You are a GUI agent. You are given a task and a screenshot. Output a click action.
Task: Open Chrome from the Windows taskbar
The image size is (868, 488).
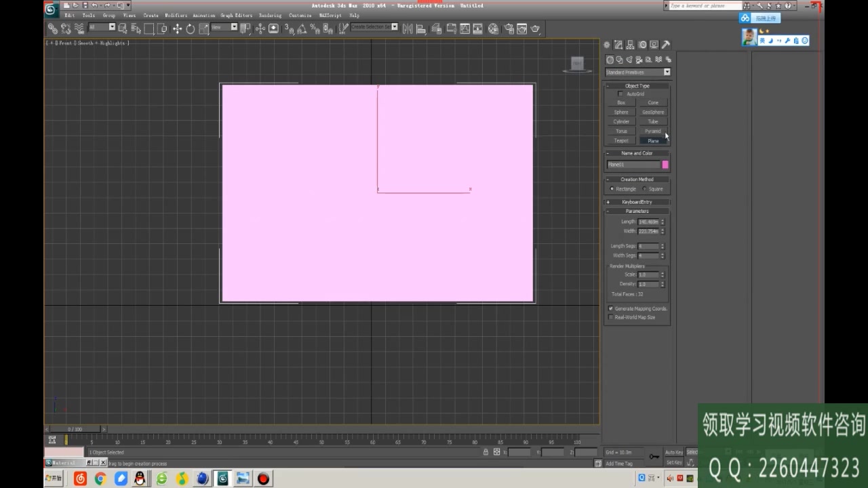(x=100, y=479)
